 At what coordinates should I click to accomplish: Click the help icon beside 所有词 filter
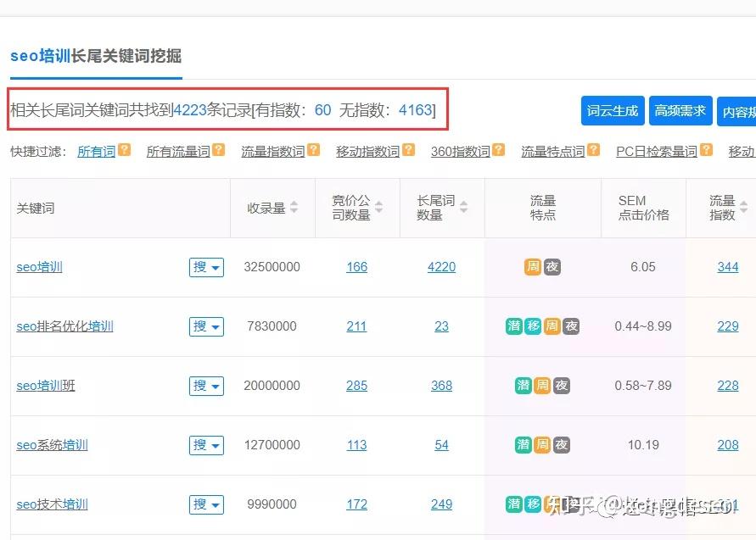click(x=125, y=151)
